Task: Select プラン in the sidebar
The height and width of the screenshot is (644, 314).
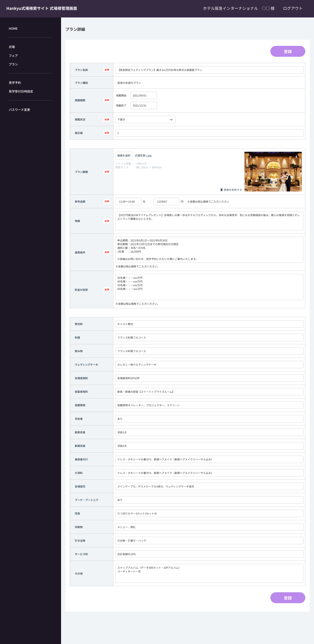Action: click(13, 64)
